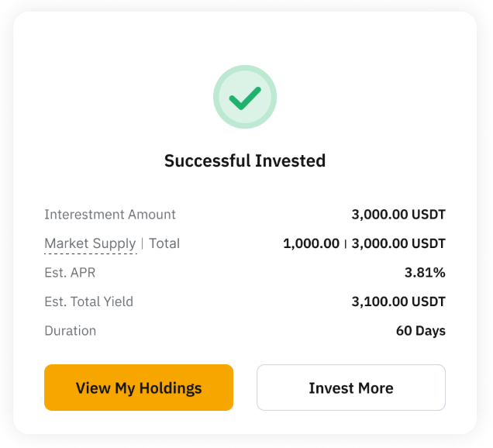The image size is (493, 448).
Task: Click the divider between 1,000.00 and 3,000.00 USDT
Action: (346, 243)
